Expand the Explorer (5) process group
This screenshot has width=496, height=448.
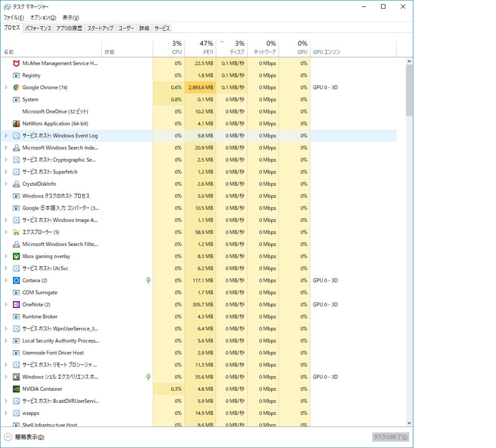pos(6,232)
